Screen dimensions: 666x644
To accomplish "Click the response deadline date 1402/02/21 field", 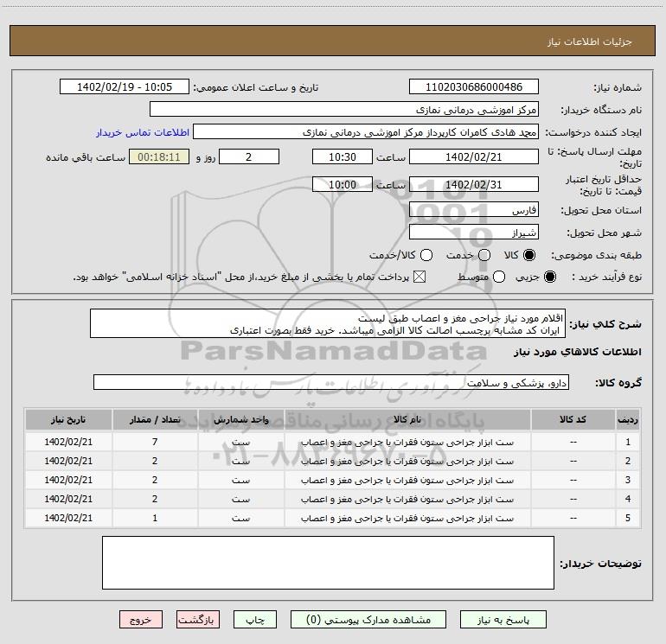I will (474, 156).
